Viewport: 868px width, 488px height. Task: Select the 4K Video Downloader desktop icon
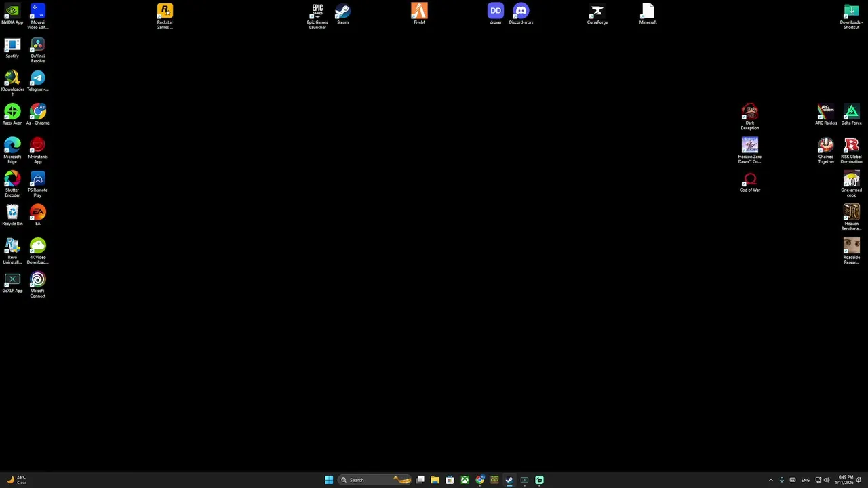[37, 251]
